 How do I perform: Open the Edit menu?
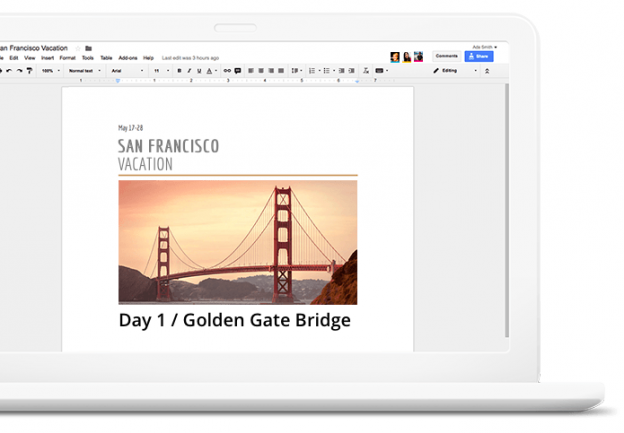pos(14,58)
